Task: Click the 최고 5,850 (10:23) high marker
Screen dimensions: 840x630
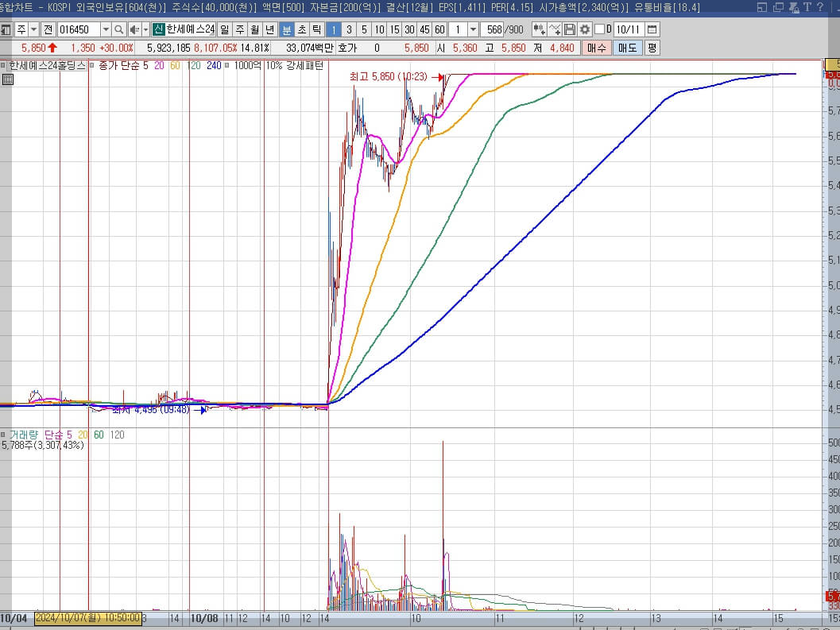Action: tap(389, 76)
